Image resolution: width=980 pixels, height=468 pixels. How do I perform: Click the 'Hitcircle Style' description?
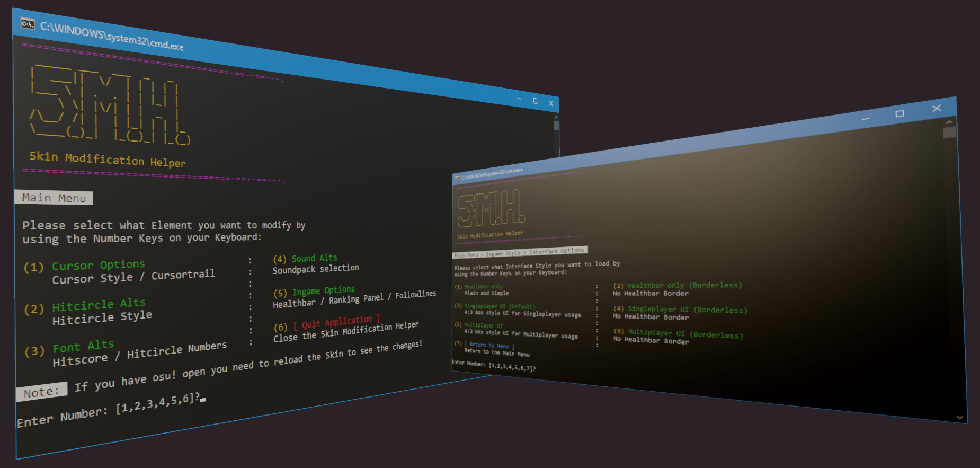point(102,317)
